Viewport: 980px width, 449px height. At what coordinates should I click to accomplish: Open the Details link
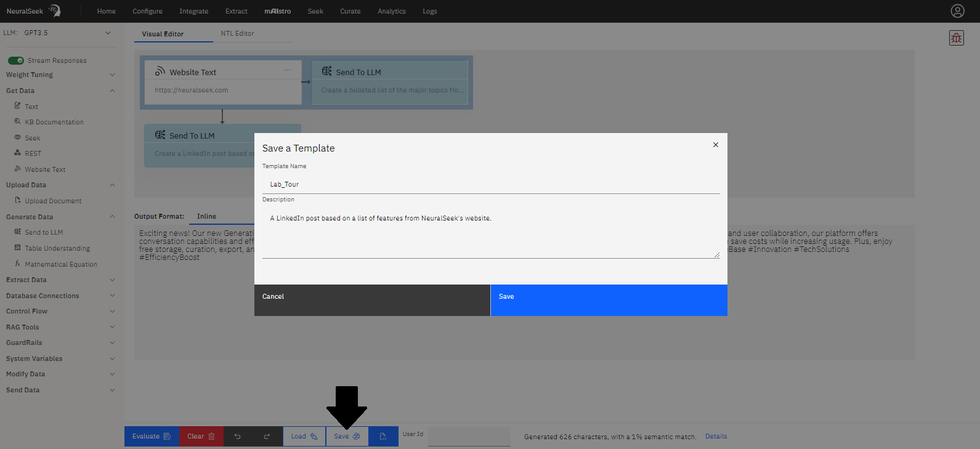pyautogui.click(x=716, y=436)
